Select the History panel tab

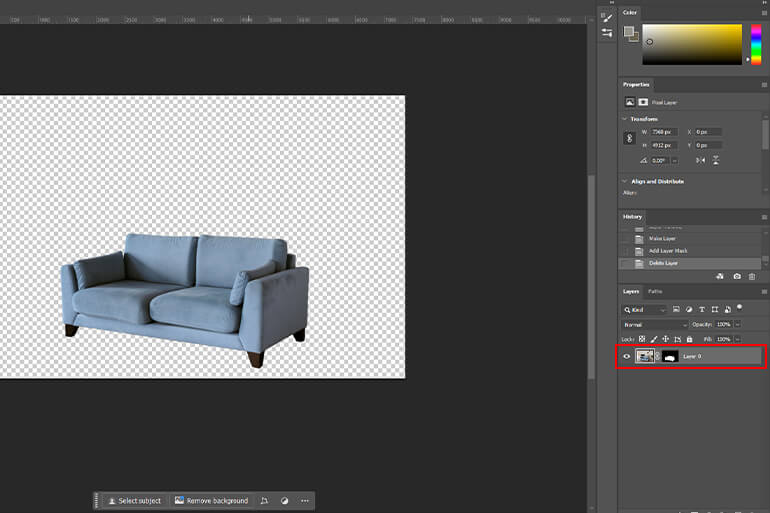pos(632,216)
